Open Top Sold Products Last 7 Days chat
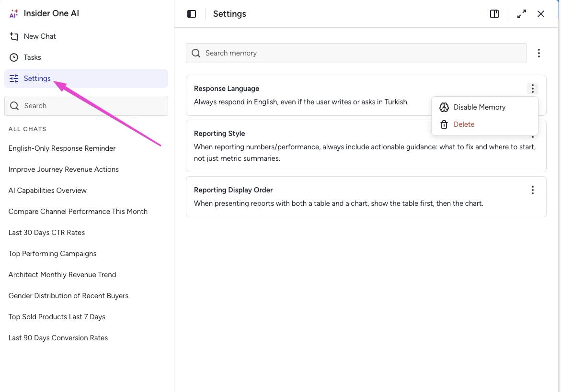The width and height of the screenshot is (561, 392). pyautogui.click(x=57, y=317)
